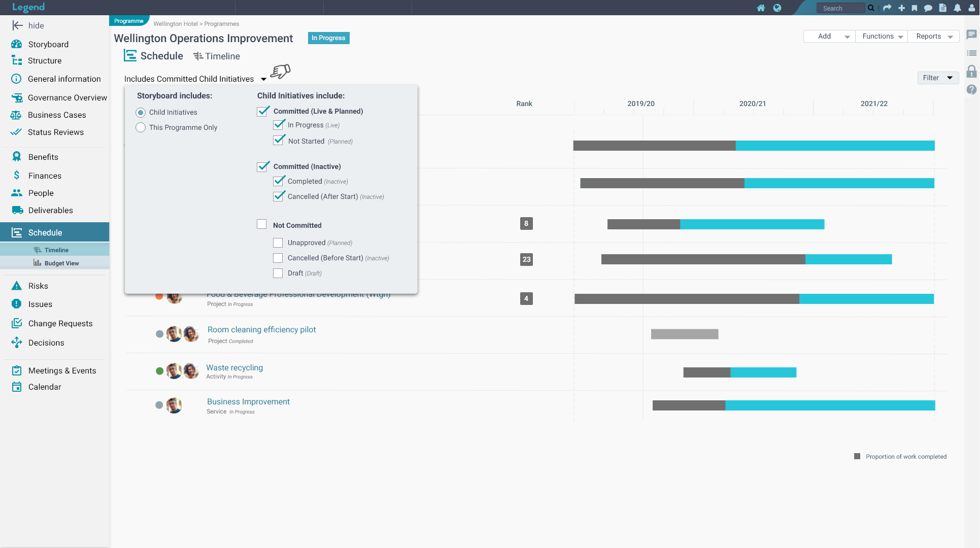Open Structure from the sidebar
This screenshot has width=980, height=548.
click(45, 60)
